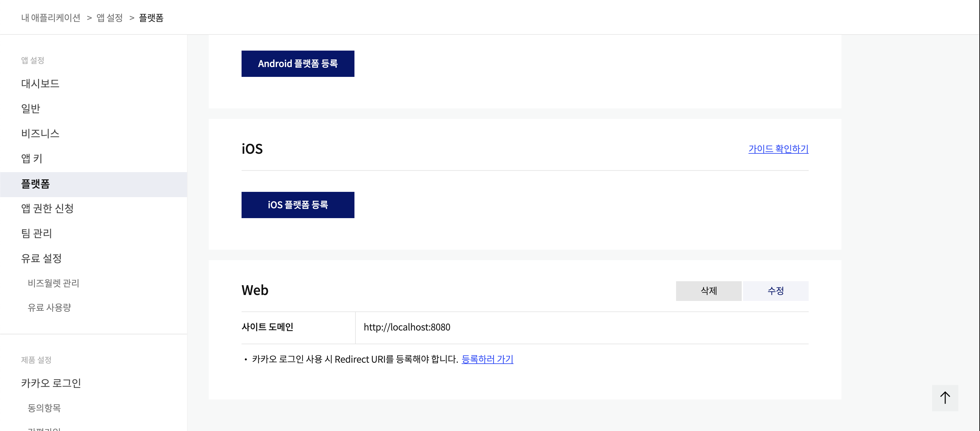Navigate to 팀 관리
The height and width of the screenshot is (431, 980).
(36, 233)
